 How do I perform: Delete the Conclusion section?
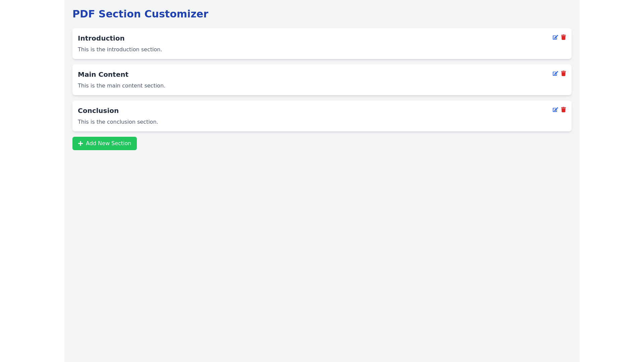tap(563, 110)
